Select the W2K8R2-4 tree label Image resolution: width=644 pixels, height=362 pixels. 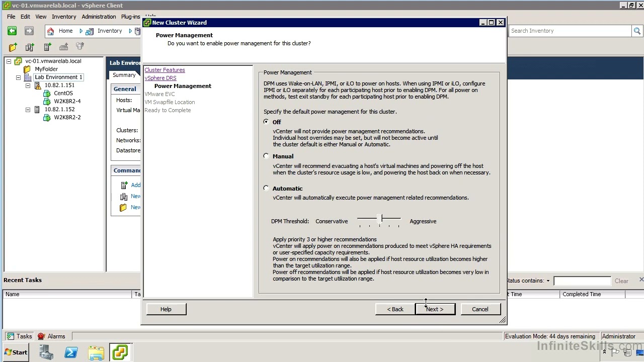click(x=67, y=102)
